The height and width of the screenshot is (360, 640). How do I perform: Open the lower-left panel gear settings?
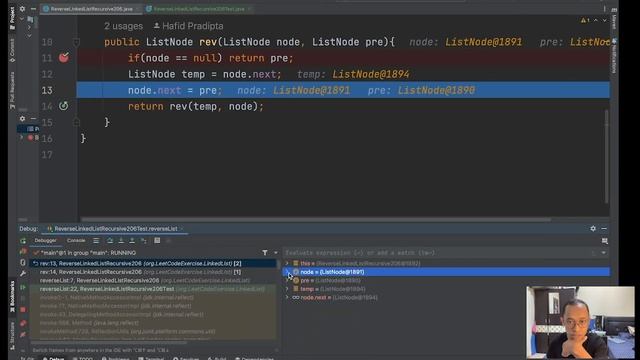[22, 118]
